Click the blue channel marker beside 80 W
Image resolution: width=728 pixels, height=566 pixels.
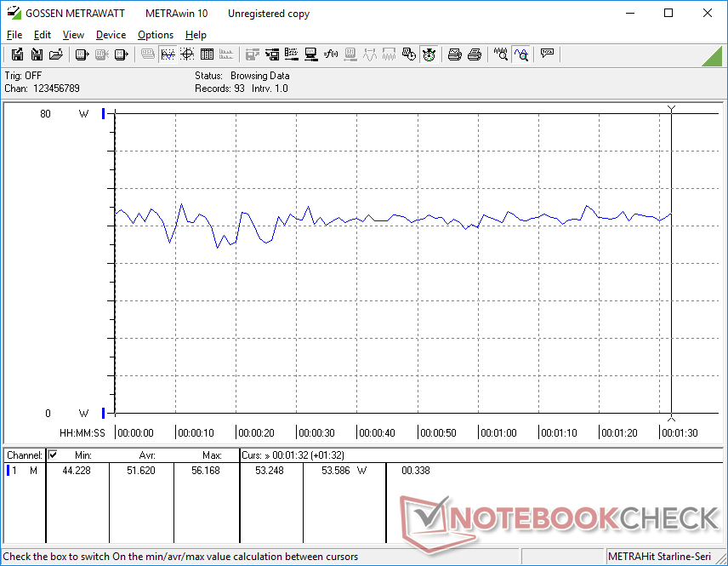click(x=104, y=113)
